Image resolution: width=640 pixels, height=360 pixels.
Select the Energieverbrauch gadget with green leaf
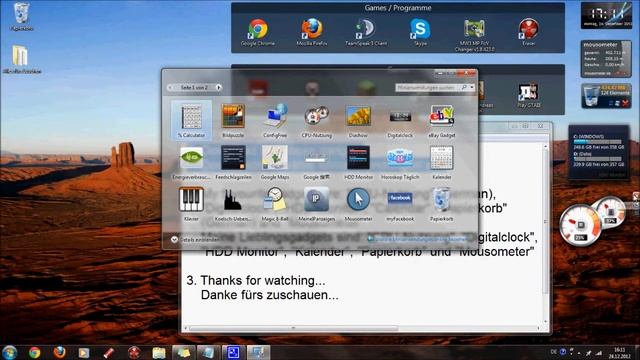191,163
